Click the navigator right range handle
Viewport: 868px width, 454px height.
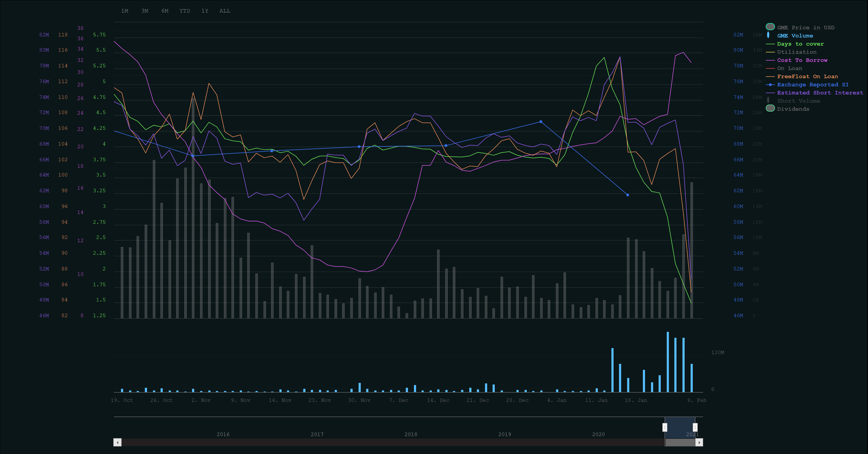coord(695,427)
